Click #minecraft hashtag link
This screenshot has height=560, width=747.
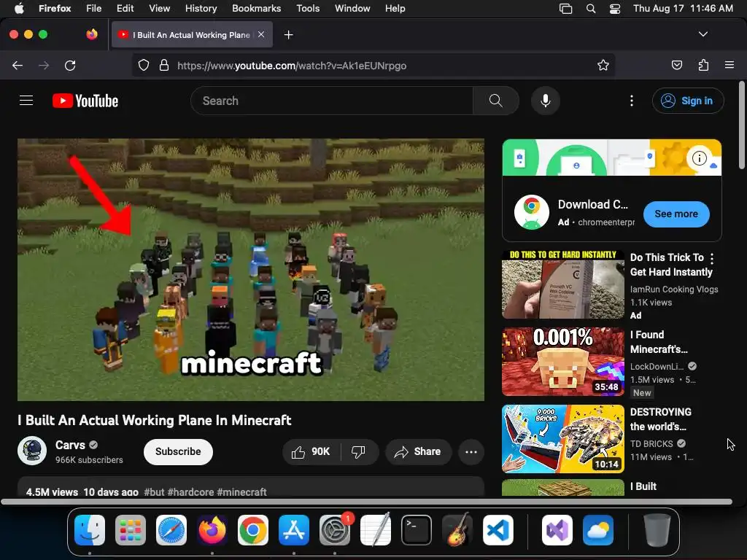[241, 492]
